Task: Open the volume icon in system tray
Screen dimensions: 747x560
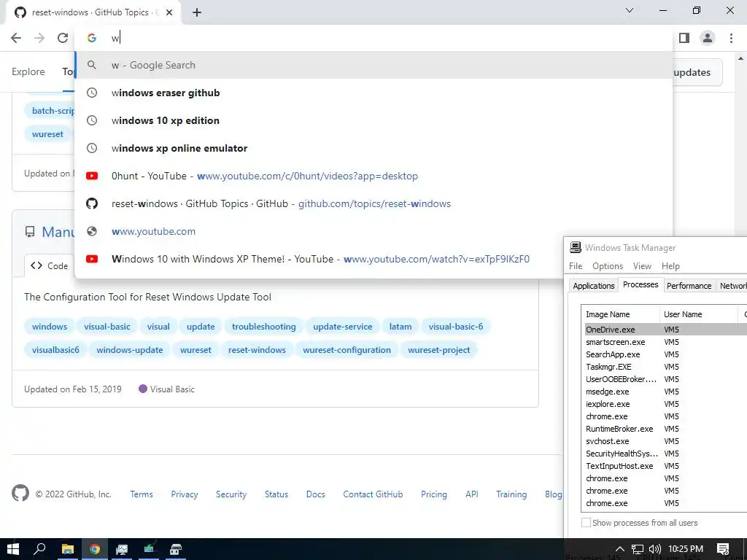Action: tap(655, 549)
